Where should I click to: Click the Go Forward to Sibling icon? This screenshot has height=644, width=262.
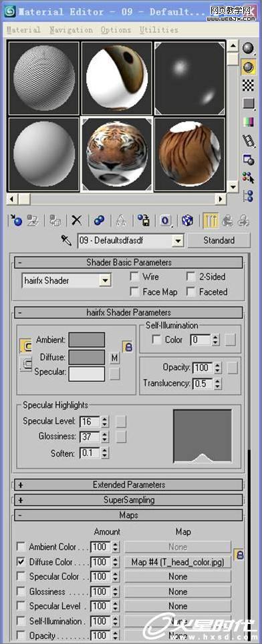[243, 220]
